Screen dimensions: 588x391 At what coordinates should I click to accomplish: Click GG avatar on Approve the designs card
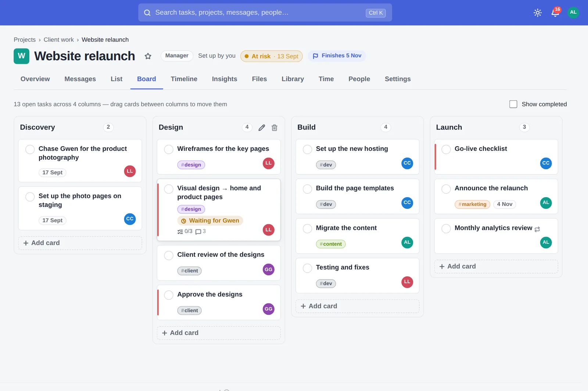click(269, 309)
